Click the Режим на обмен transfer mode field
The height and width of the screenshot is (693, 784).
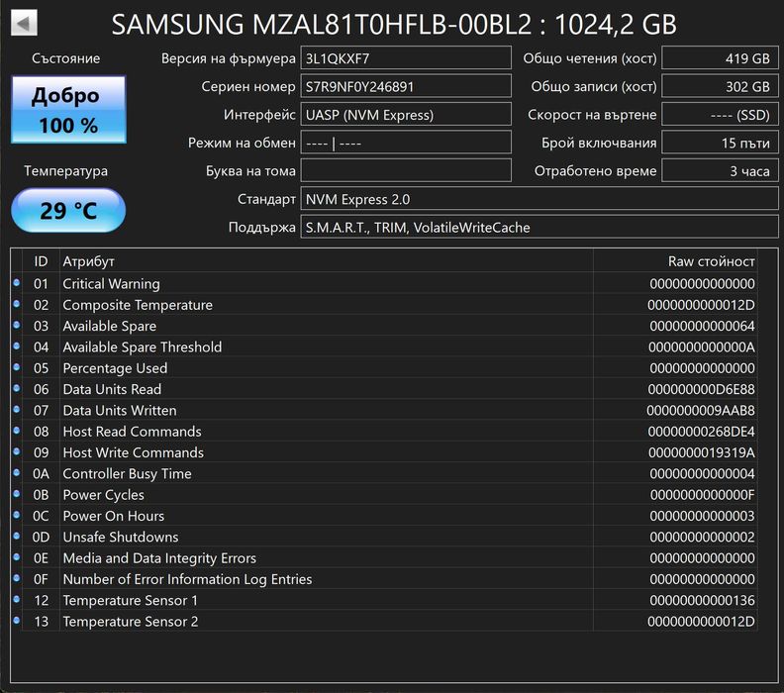point(406,143)
